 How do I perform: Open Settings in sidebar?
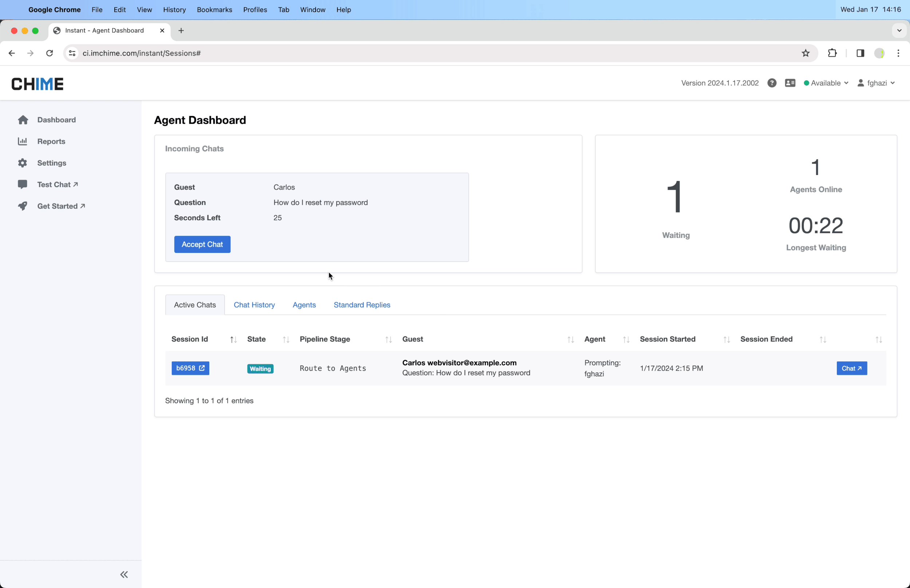point(52,163)
